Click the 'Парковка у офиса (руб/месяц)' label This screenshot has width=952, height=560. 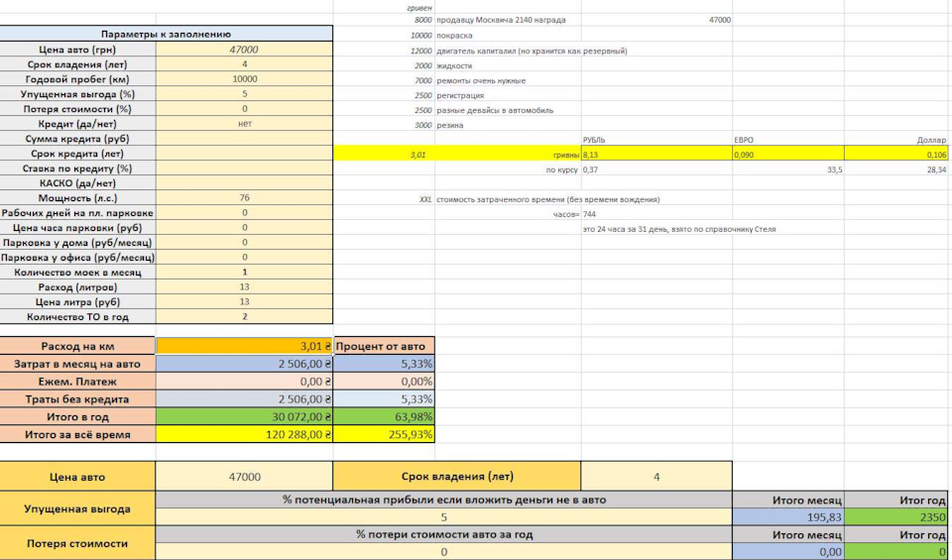(77, 258)
